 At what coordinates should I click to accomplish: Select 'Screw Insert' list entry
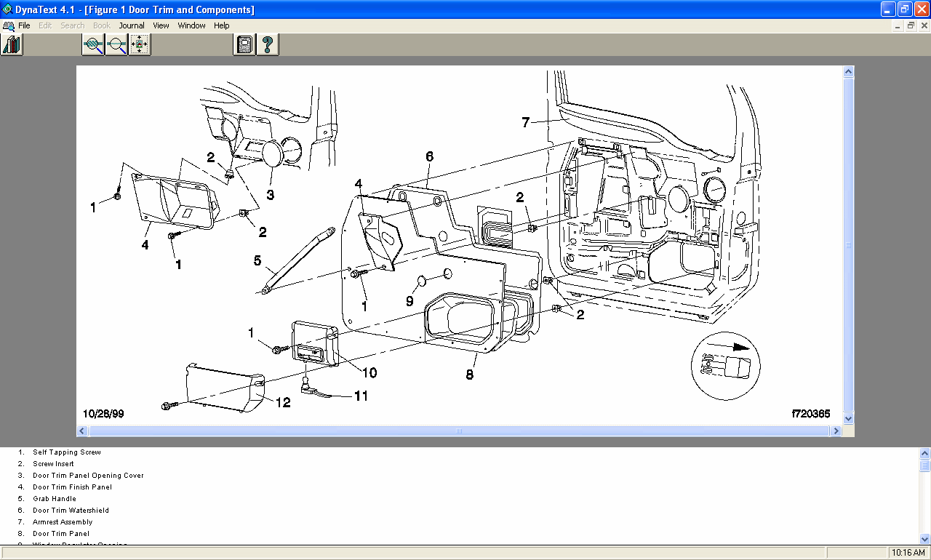53,464
